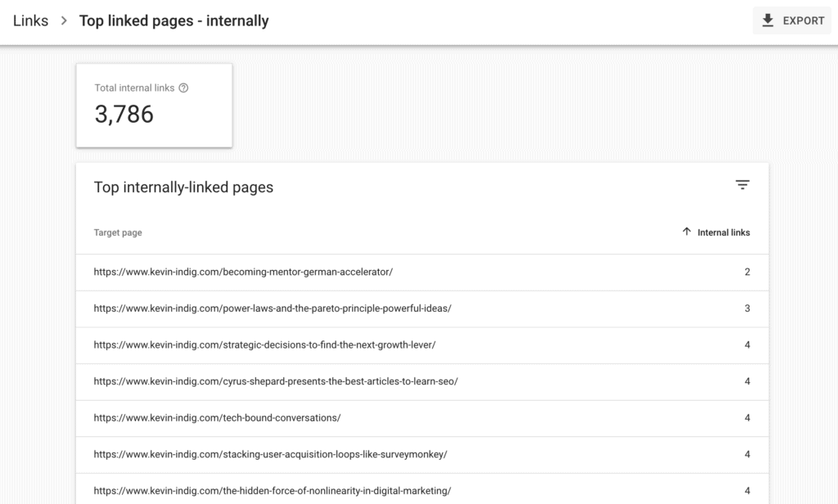Open becoming-mentor-german-accelerator row
This screenshot has width=838, height=504.
(243, 272)
